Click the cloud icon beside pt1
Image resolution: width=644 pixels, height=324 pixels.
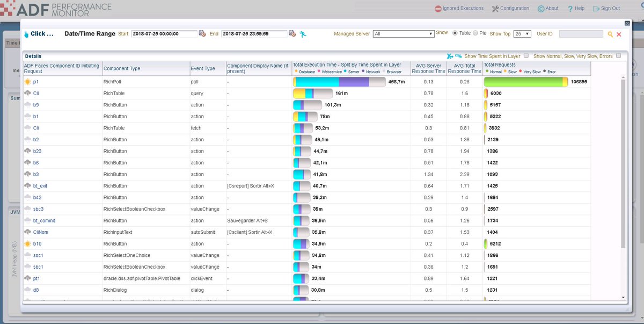tap(27, 278)
